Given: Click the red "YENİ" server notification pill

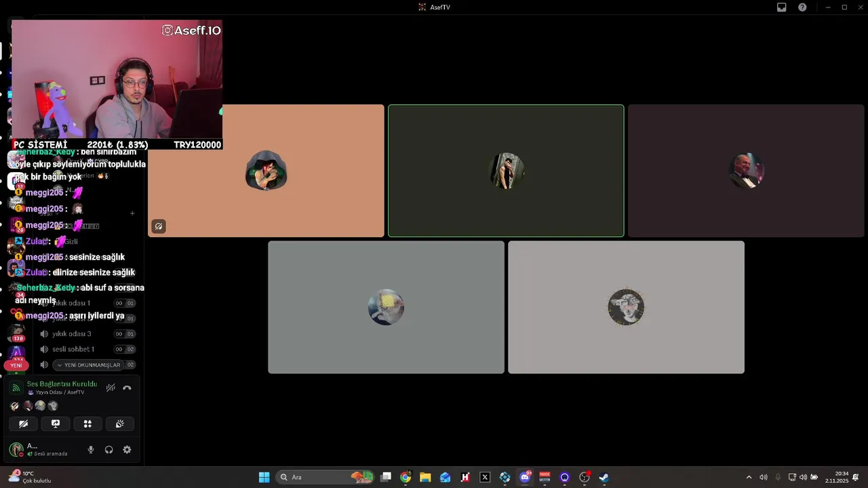Looking at the screenshot, I should (16, 365).
